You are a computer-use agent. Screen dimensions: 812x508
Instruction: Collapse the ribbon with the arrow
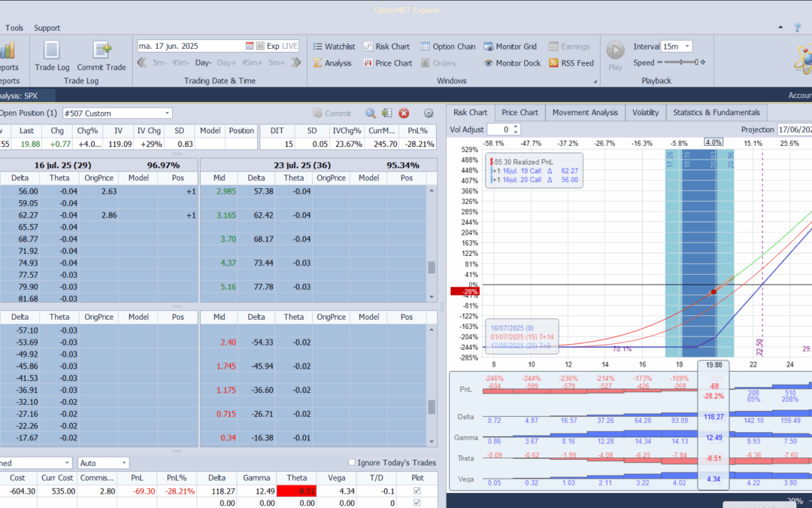pyautogui.click(x=781, y=28)
